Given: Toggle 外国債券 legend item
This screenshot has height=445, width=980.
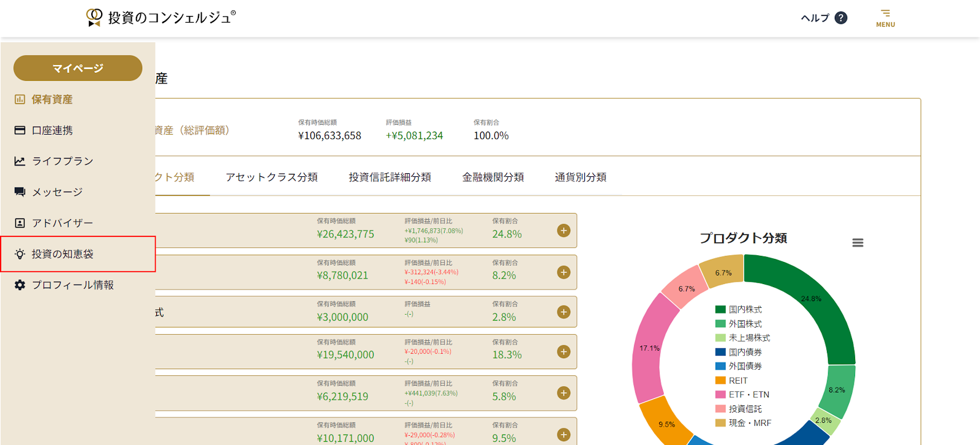Looking at the screenshot, I should (x=739, y=366).
